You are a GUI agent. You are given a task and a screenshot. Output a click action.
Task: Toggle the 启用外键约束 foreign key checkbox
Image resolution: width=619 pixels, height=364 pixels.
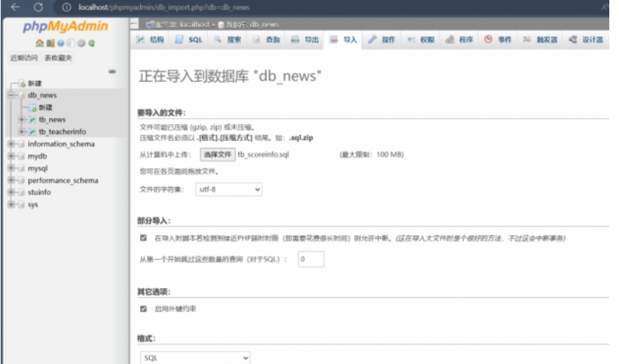point(144,308)
